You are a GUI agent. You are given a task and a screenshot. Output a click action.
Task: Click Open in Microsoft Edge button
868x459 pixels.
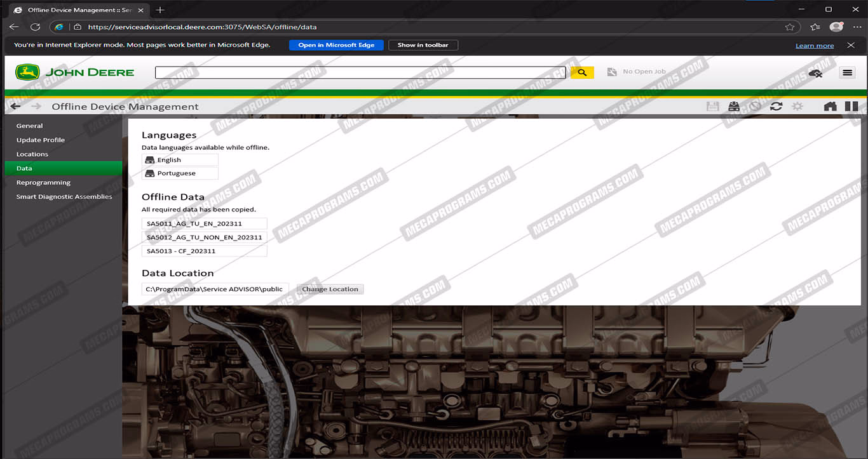336,45
